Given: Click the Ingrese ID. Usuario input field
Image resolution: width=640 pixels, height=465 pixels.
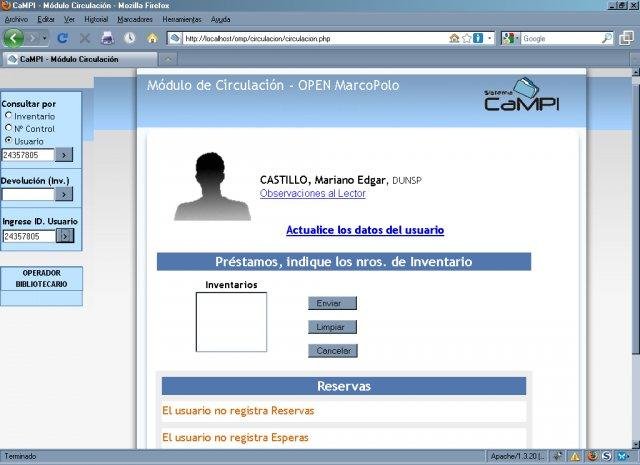Looking at the screenshot, I should pos(29,236).
